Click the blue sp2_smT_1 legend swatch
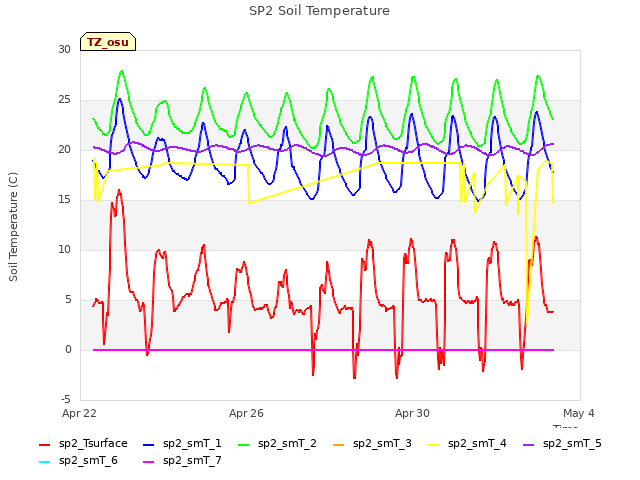 tap(149, 444)
